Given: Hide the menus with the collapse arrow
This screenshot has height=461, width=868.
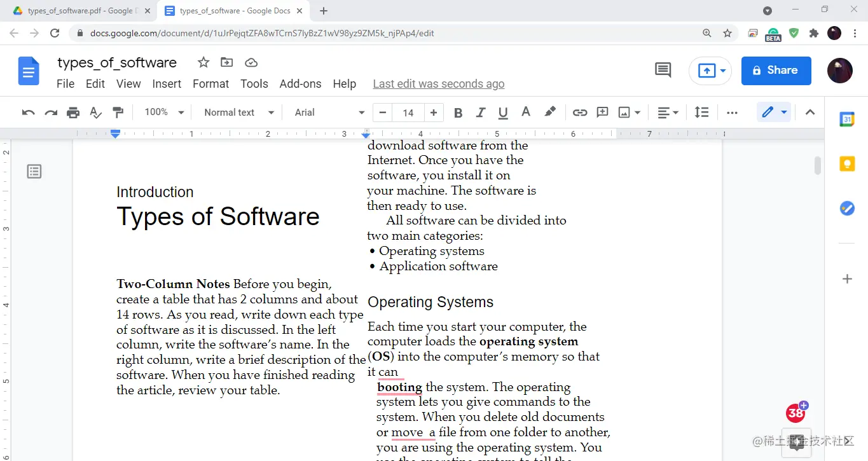Looking at the screenshot, I should (x=809, y=113).
